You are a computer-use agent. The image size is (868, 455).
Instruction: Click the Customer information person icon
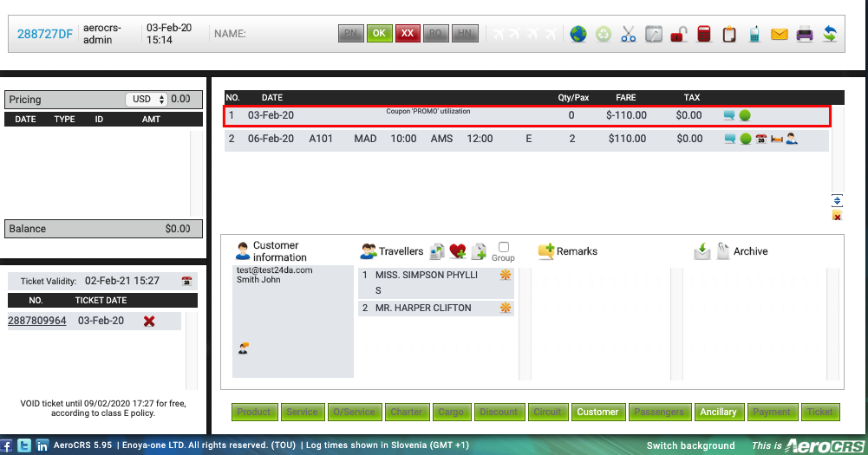point(243,250)
